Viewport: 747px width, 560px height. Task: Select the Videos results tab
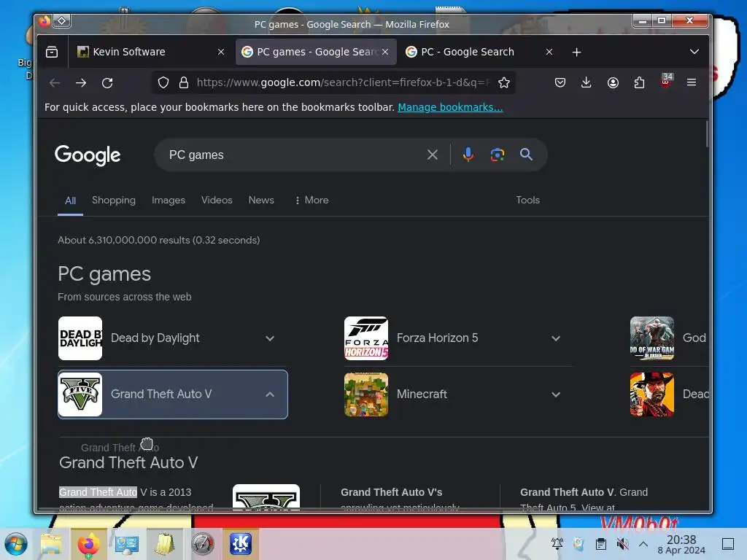(217, 200)
